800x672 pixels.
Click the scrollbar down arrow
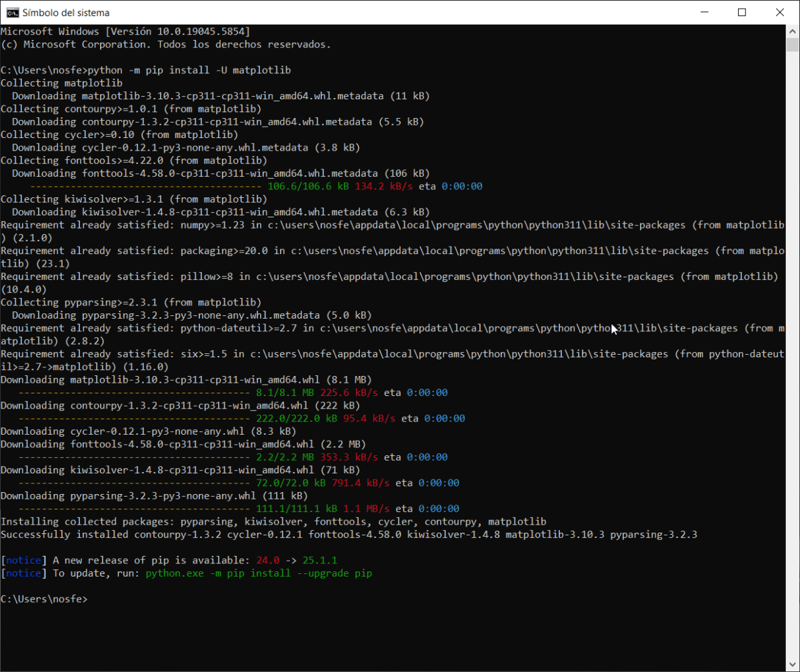(x=792, y=665)
